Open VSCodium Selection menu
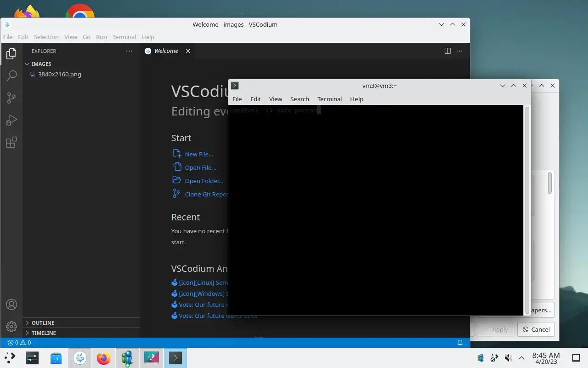This screenshot has height=368, width=588. (x=46, y=37)
